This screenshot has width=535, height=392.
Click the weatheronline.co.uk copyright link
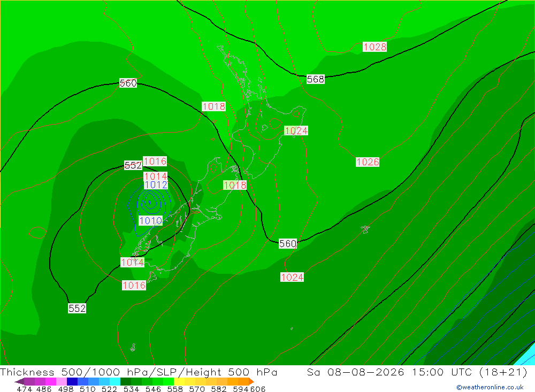click(x=490, y=387)
